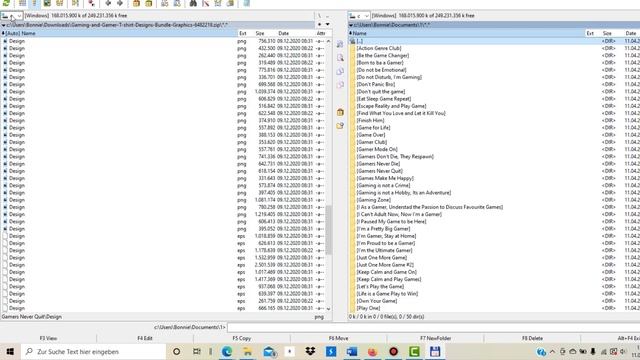Sort left panel by Attr column header

coord(322,33)
